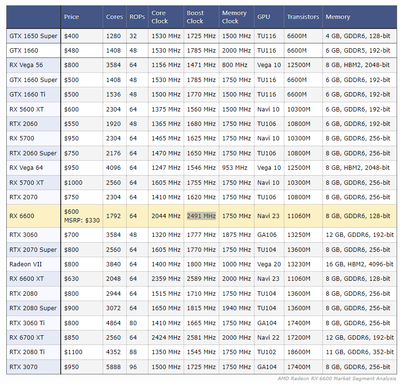Click the highlighted "2491 MHz" boost clock cell
Viewport: 400px width, 385px height.
tap(201, 216)
